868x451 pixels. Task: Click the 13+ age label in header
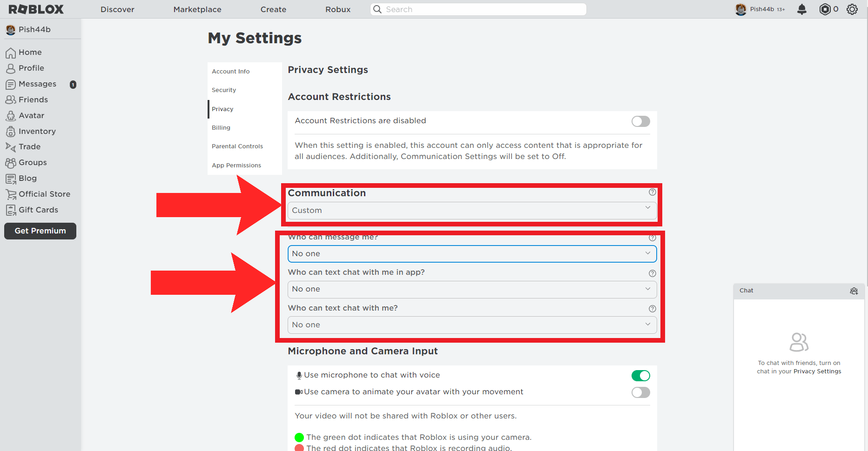pos(781,10)
